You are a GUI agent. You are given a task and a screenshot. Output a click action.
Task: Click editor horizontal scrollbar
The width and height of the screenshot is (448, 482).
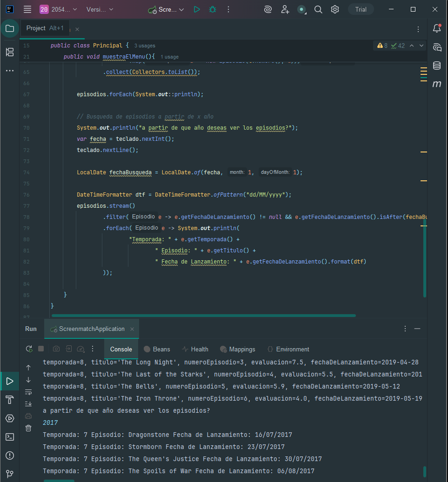[203, 316]
